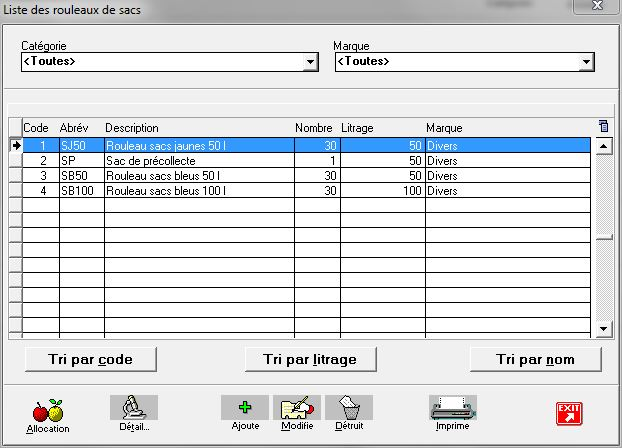This screenshot has height=448, width=622.
Task: Open Détail microscope icon
Action: point(133,408)
